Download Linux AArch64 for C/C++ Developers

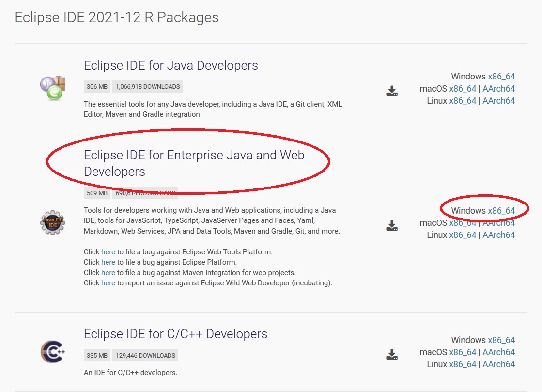498,364
